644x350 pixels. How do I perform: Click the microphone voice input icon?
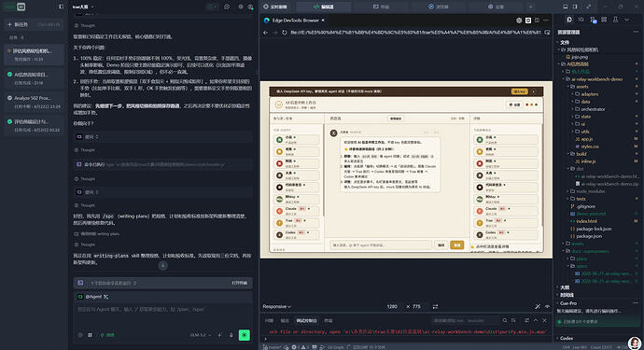[231, 335]
